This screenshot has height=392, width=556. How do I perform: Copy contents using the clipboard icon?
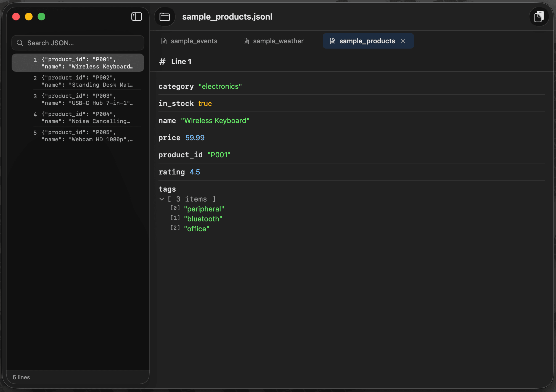539,17
